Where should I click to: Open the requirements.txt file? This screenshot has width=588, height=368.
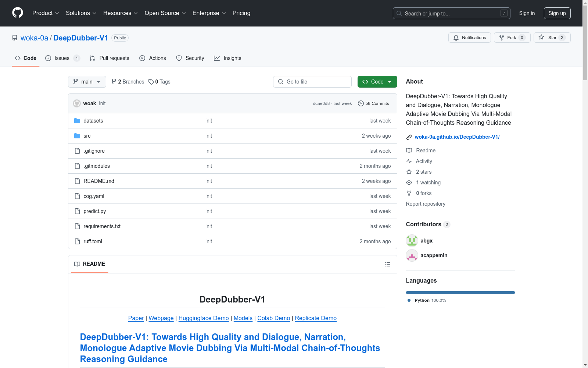point(102,226)
